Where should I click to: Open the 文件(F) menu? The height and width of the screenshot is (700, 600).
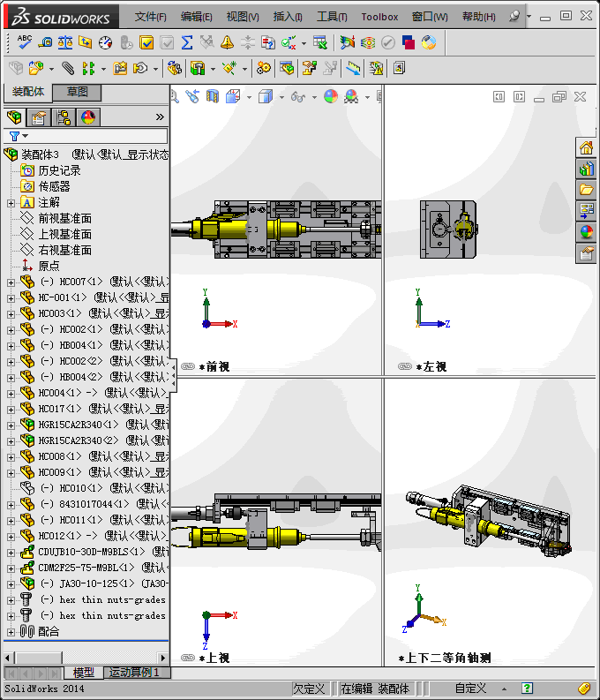150,17
